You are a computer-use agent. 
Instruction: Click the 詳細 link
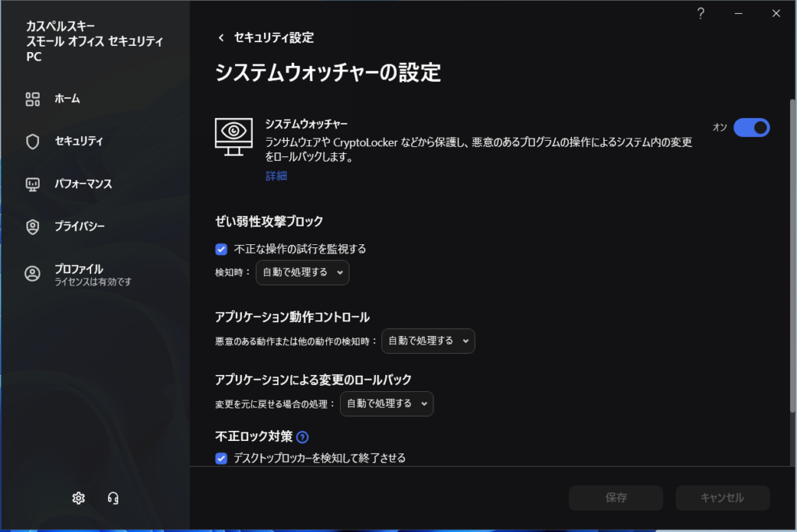click(276, 176)
